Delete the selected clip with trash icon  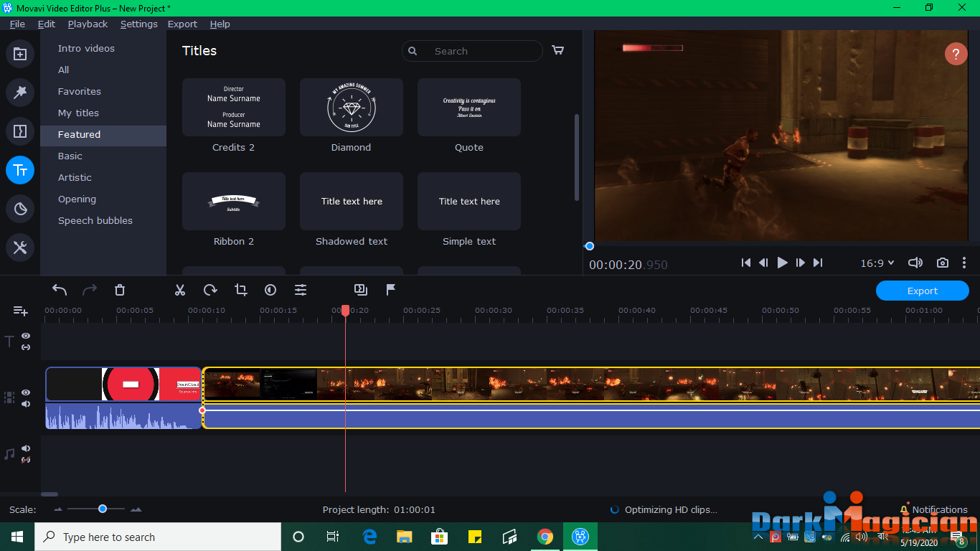[120, 290]
